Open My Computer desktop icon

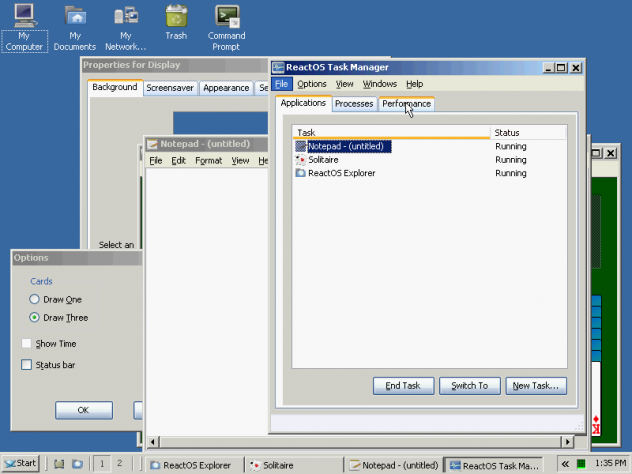[x=23, y=18]
